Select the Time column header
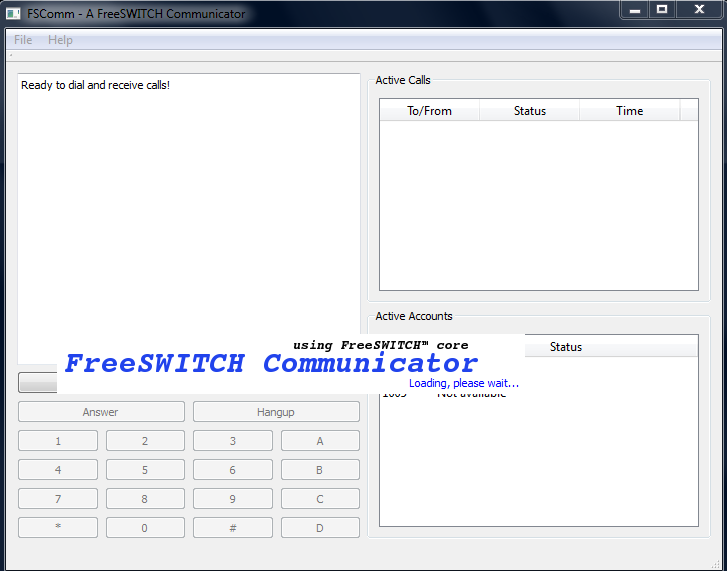727x571 pixels. point(629,111)
